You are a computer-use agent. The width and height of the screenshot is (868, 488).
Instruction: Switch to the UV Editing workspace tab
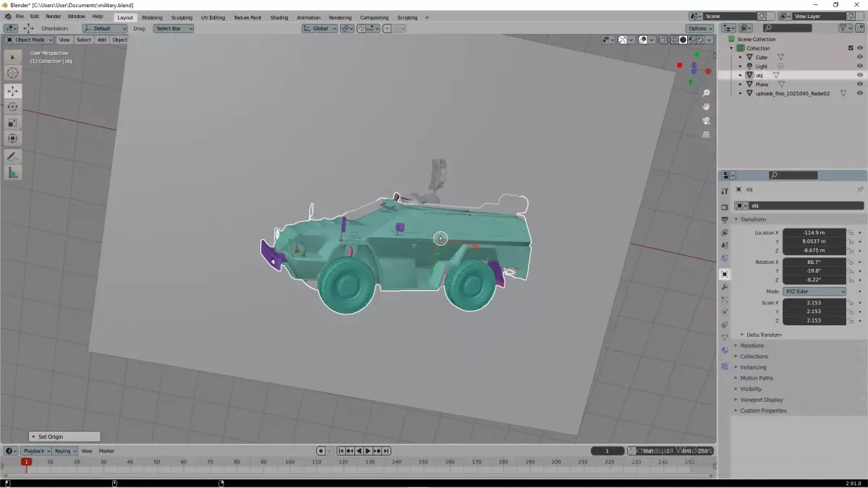point(213,17)
